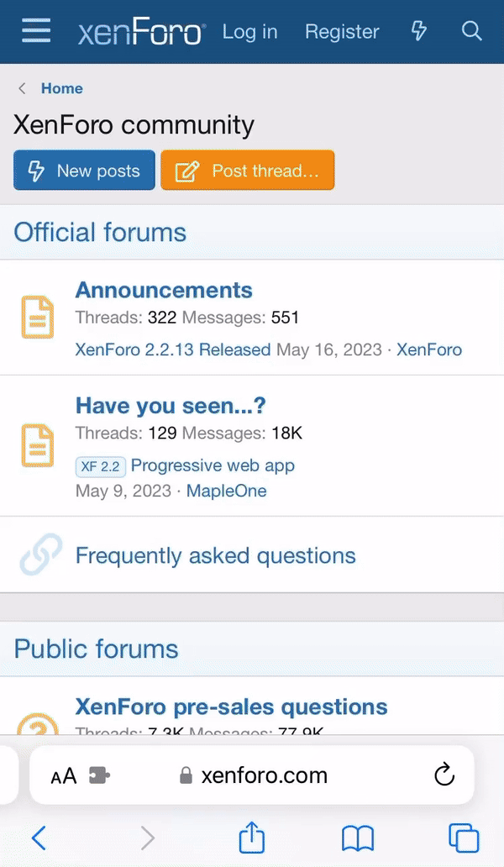Tap the Safari share icon

(252, 837)
